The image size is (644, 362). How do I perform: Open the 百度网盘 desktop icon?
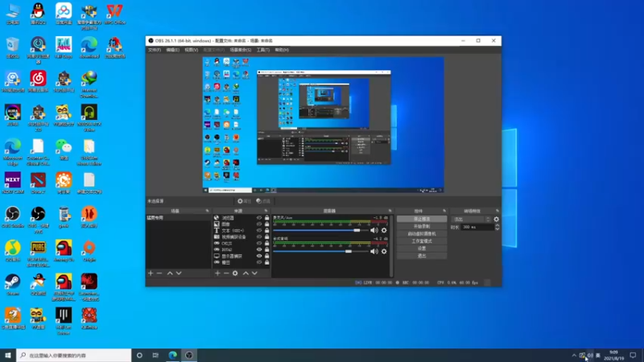pos(64,14)
